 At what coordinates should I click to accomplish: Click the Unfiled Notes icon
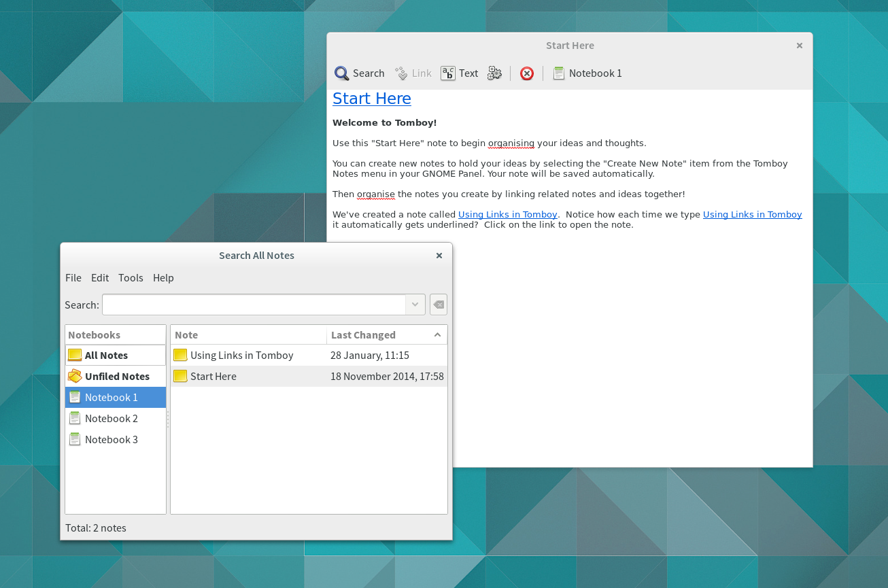[x=75, y=376]
